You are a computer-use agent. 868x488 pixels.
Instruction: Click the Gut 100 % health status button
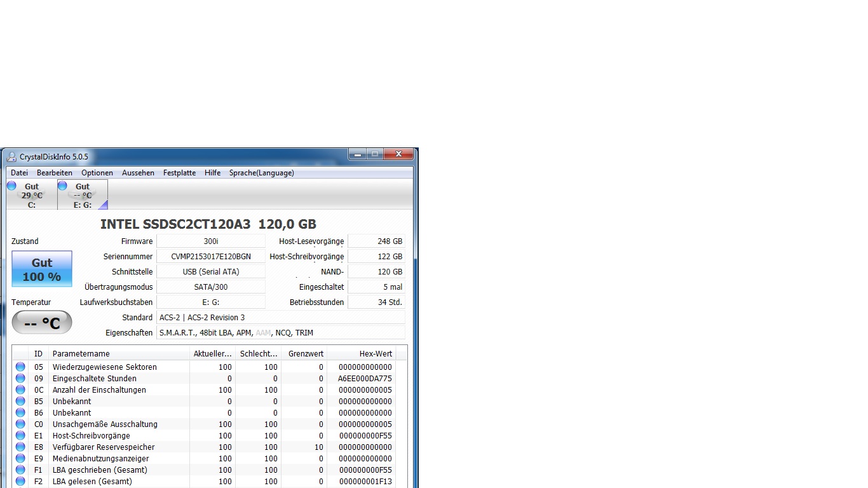[x=42, y=269]
